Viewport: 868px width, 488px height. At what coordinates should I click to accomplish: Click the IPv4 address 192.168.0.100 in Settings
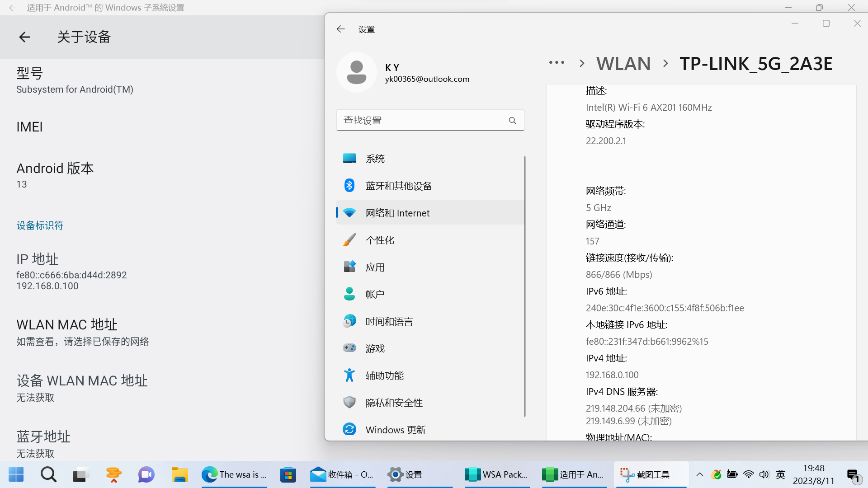[612, 375]
